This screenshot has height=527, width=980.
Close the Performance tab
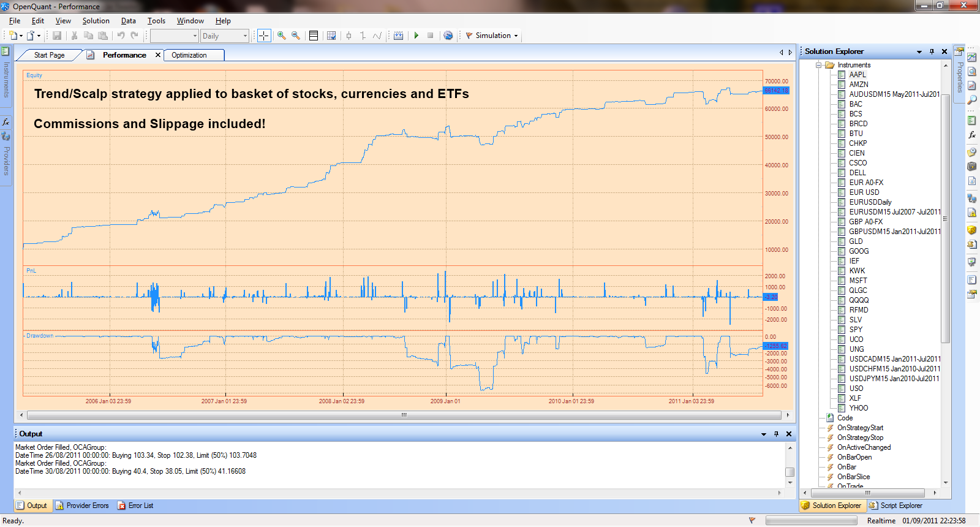click(x=158, y=55)
